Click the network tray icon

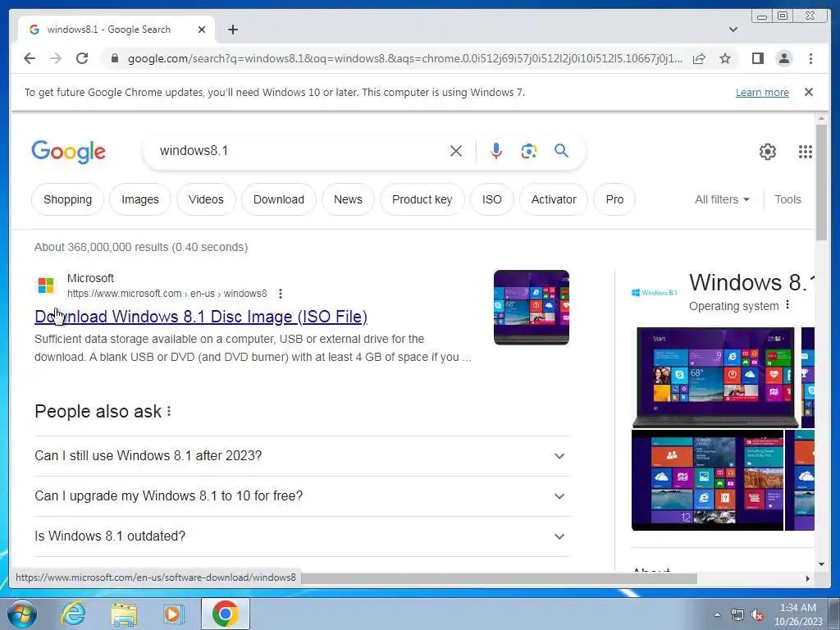point(737,615)
